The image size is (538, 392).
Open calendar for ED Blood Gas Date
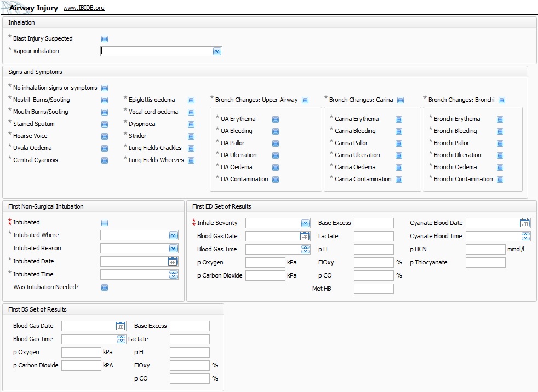pos(305,237)
